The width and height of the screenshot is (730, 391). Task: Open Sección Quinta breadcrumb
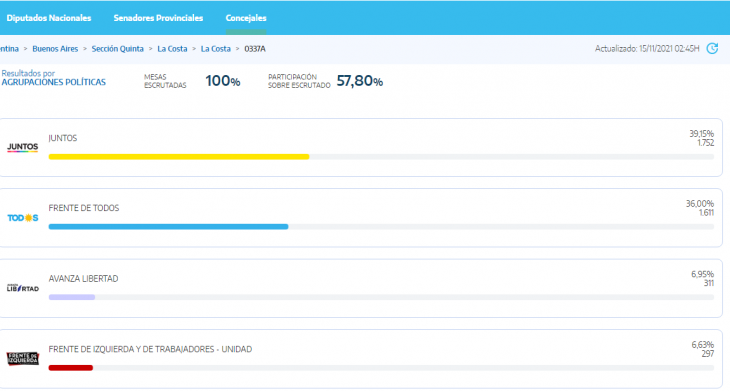click(117, 49)
